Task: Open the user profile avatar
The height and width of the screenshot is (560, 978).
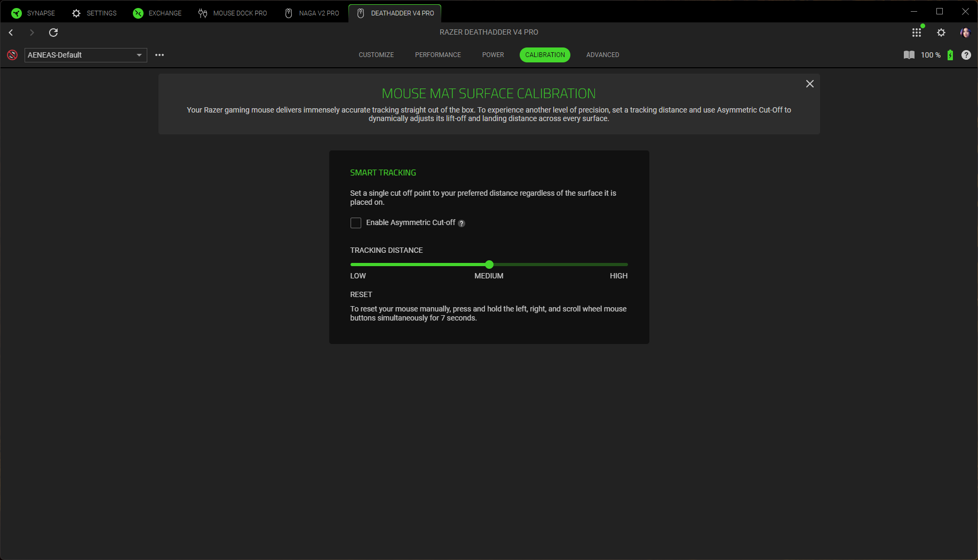Action: (965, 33)
